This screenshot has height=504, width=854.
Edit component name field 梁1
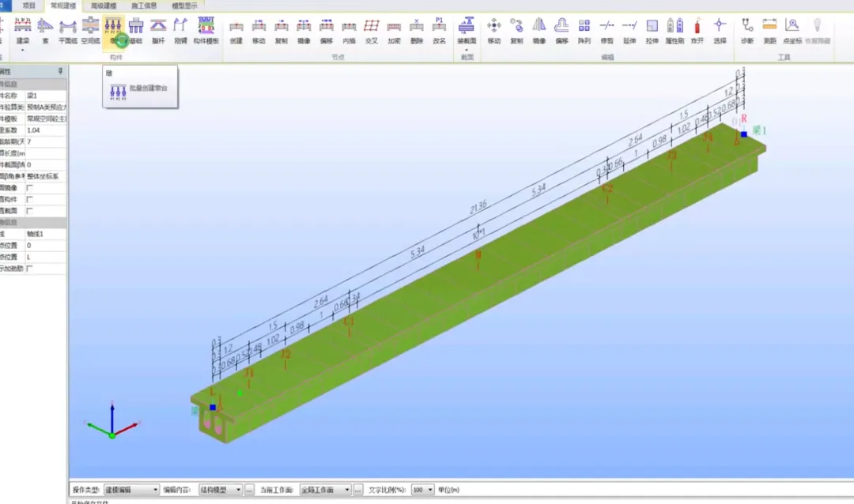pyautogui.click(x=46, y=96)
